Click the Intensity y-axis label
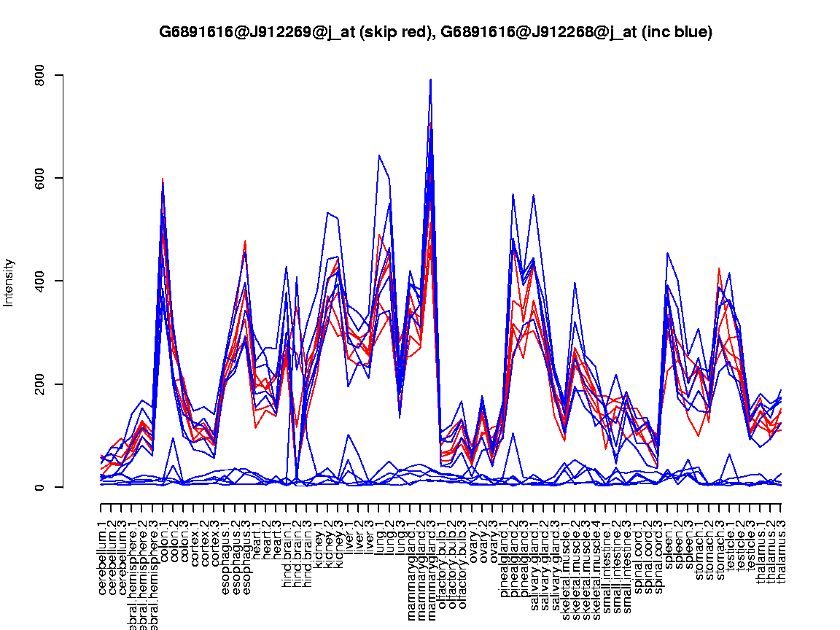840x630 pixels. [x=9, y=282]
